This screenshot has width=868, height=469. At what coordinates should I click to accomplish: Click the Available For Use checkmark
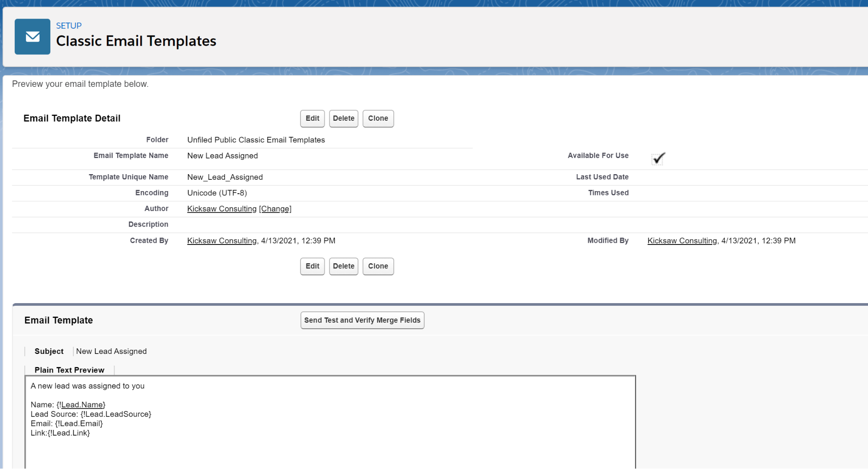tap(658, 159)
